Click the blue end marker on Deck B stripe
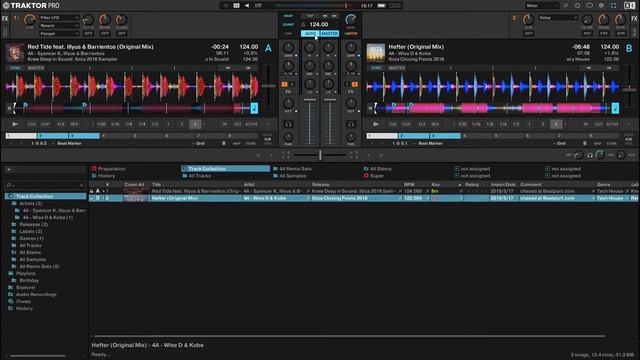640x360 pixels. click(x=615, y=108)
